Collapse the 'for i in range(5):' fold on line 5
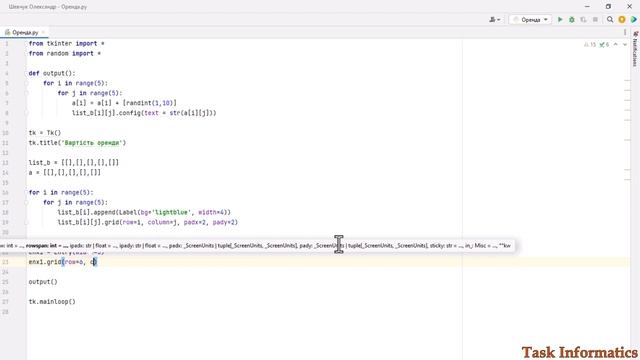640x360 pixels. 27,83
